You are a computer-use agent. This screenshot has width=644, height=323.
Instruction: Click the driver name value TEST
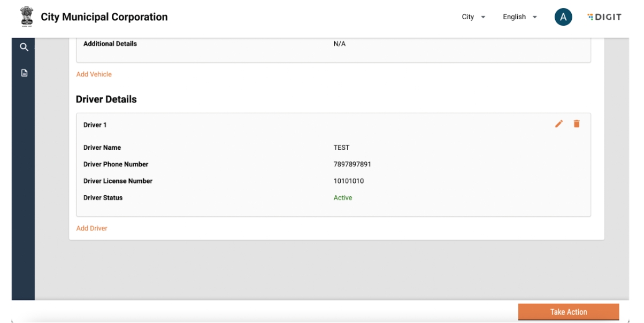pos(341,148)
